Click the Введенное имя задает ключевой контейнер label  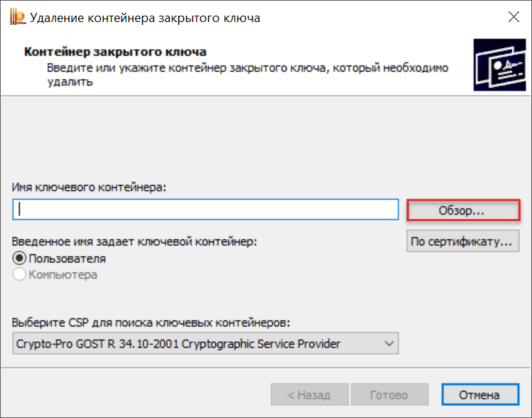pos(134,242)
